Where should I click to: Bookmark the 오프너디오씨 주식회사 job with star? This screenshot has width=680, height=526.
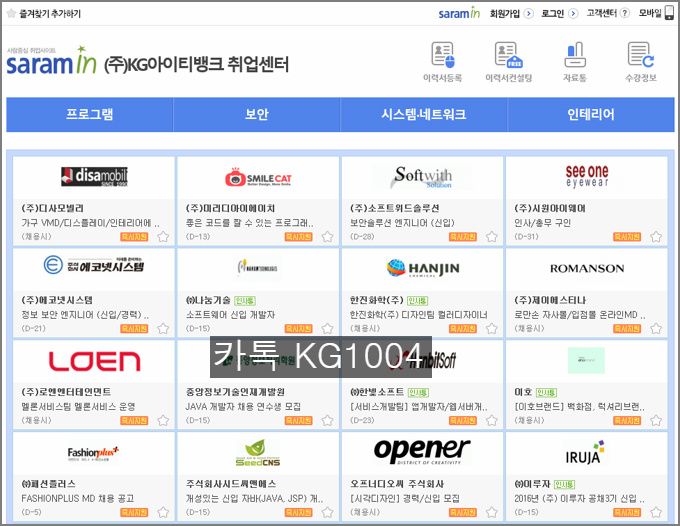491,513
